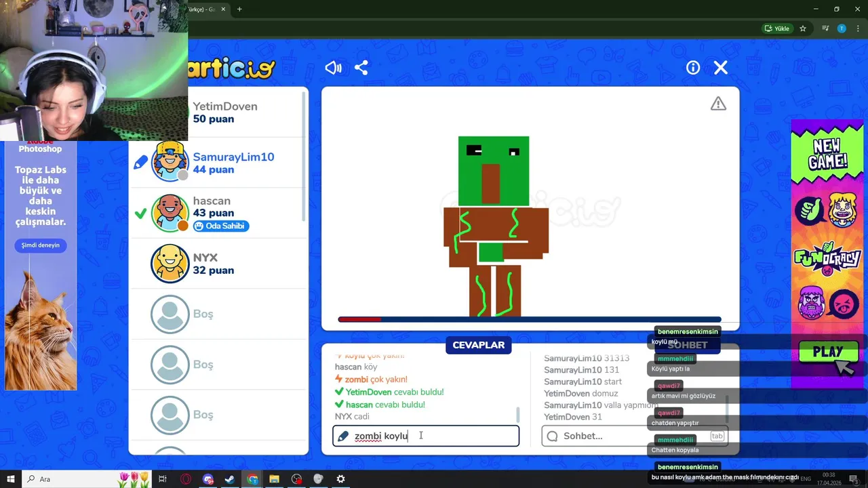
Task: Leave the room with the white X icon
Action: tap(721, 68)
